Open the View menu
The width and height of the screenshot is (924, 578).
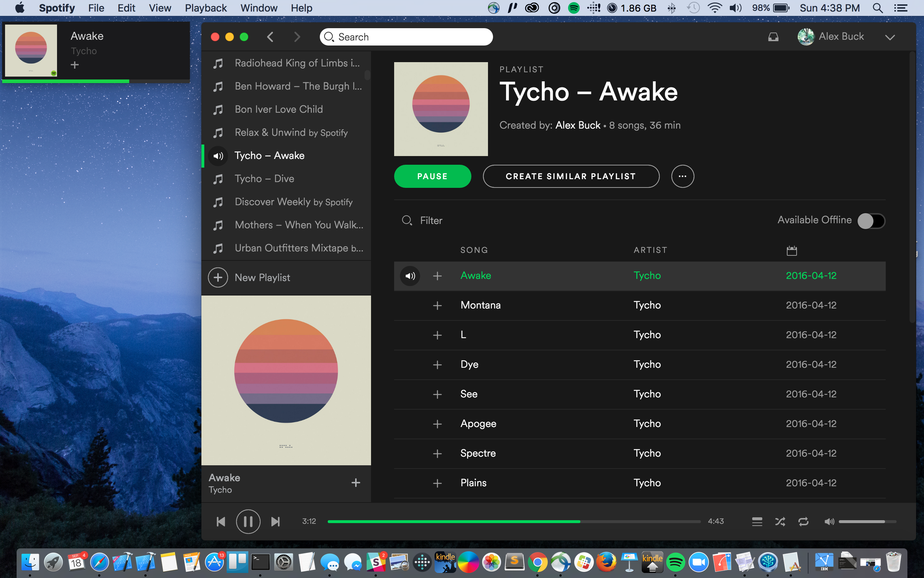[160, 8]
